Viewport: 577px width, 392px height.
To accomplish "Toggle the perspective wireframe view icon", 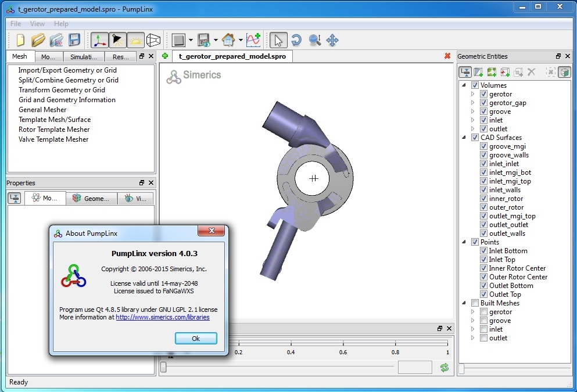I will pyautogui.click(x=153, y=40).
